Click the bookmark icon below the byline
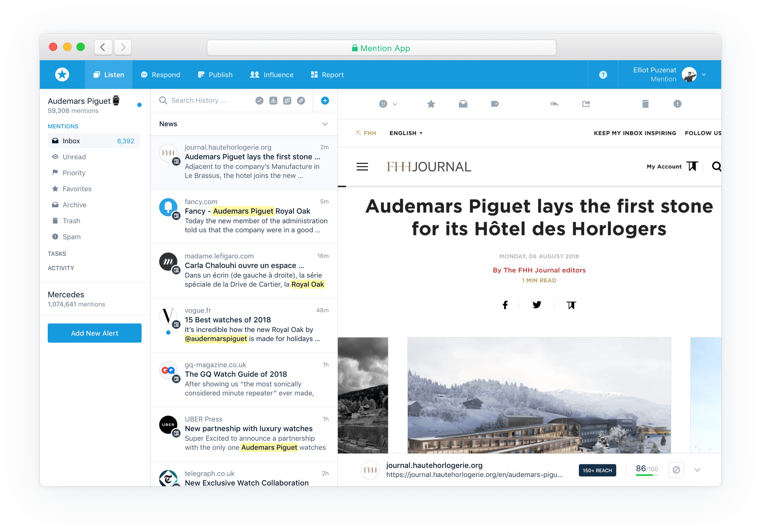The height and width of the screenshot is (532, 761). 571,305
